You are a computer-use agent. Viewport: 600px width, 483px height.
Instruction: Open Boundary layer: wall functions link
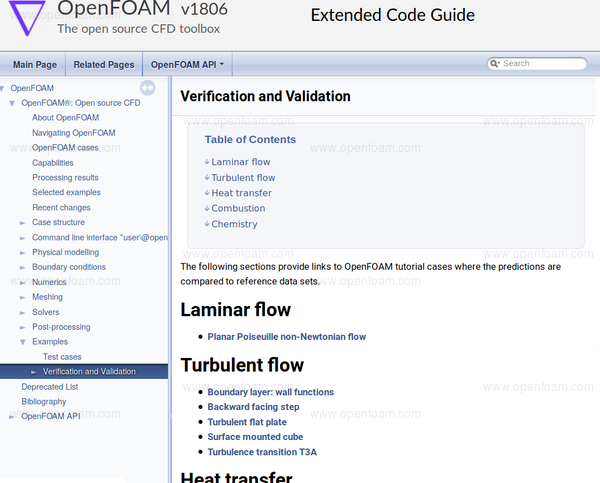pyautogui.click(x=271, y=392)
